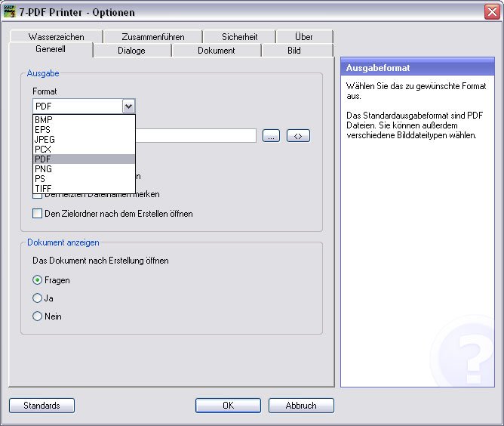Screen dimensions: 504x426
Task: Switch to the Dokument tab
Action: point(216,51)
